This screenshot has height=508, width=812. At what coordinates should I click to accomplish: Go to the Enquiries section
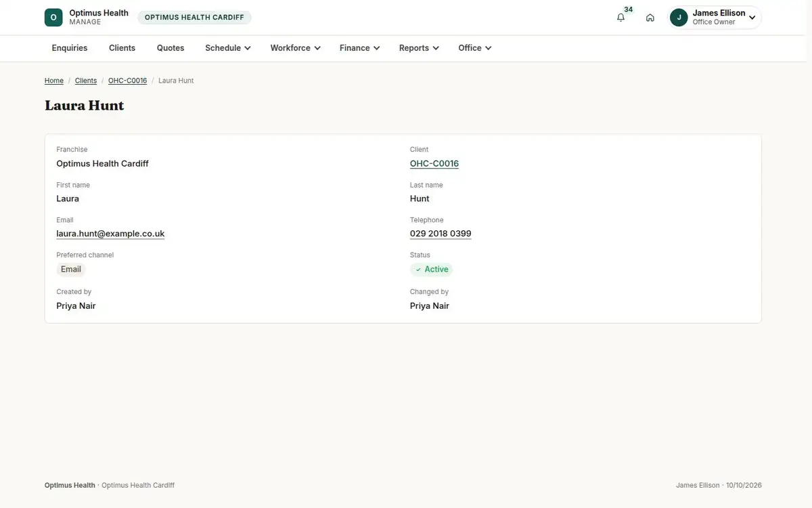coord(70,48)
